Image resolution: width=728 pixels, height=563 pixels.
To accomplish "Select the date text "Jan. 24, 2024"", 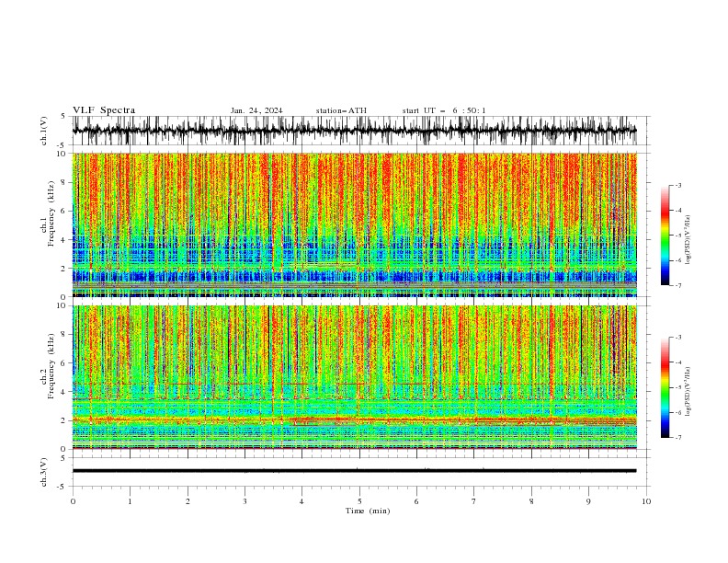I will (256, 110).
